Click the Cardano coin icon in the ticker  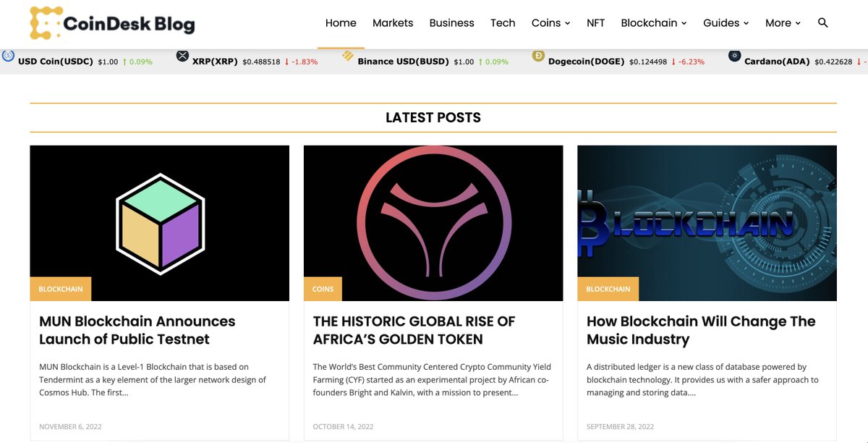tap(734, 55)
